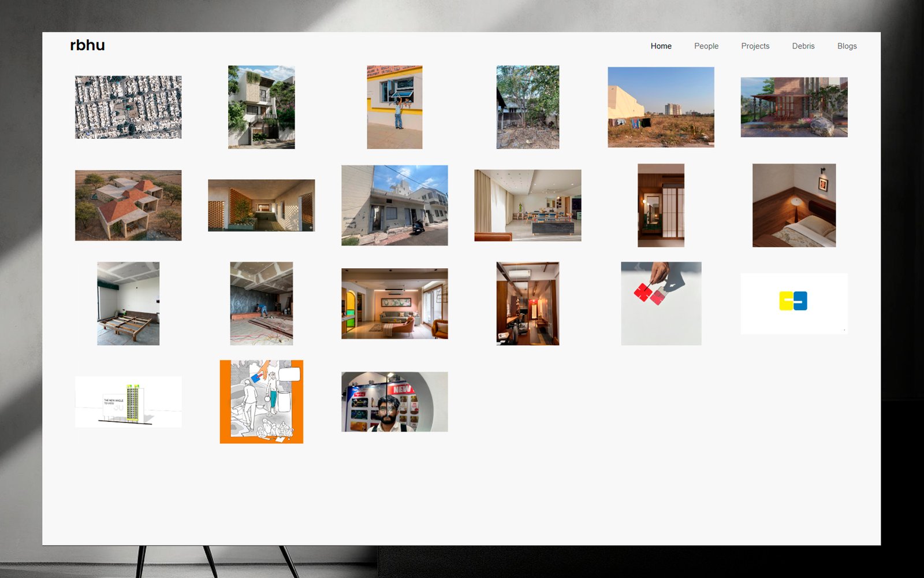Open the yellow and blue logo tile

click(794, 303)
